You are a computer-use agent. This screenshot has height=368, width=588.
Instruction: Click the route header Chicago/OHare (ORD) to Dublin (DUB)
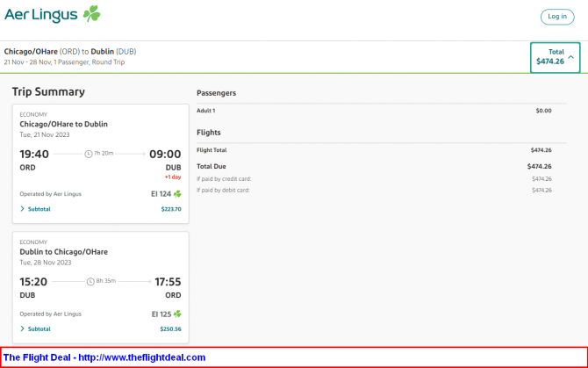click(x=70, y=52)
